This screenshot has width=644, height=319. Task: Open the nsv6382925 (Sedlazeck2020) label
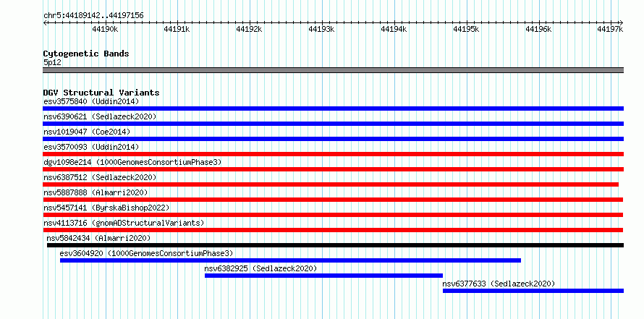[260, 268]
